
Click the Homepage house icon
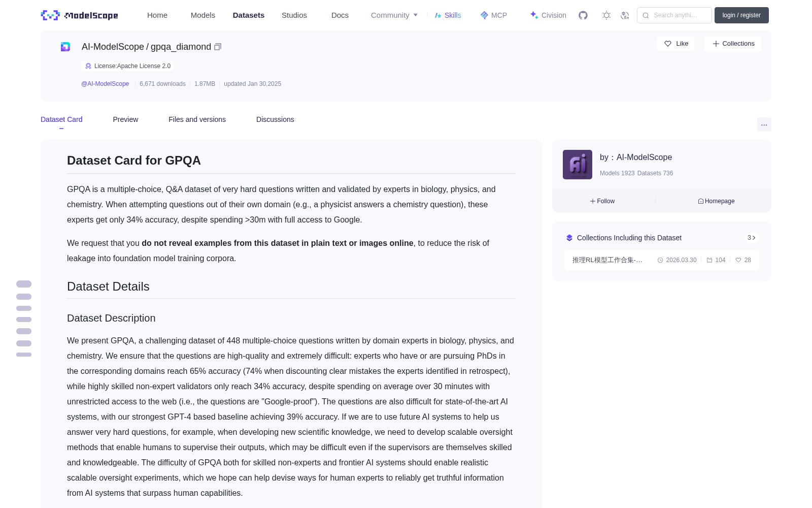click(x=701, y=201)
